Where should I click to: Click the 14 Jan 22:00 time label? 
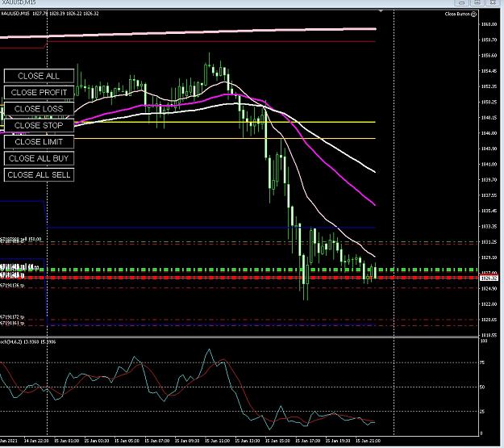point(36,441)
